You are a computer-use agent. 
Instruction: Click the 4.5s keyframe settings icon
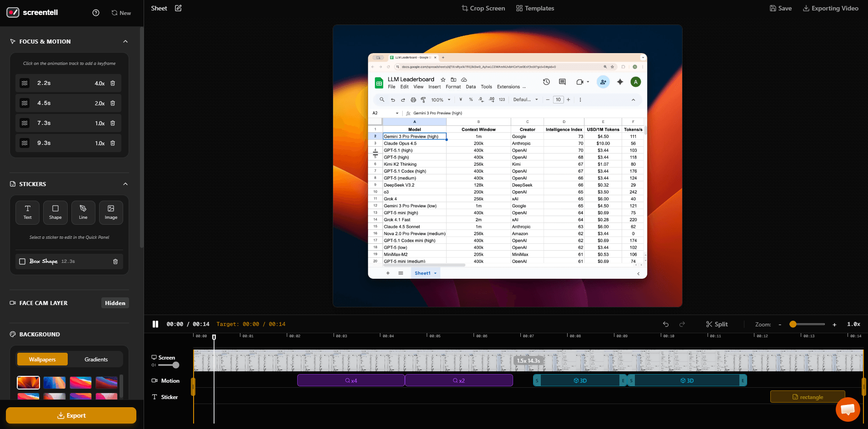[25, 103]
